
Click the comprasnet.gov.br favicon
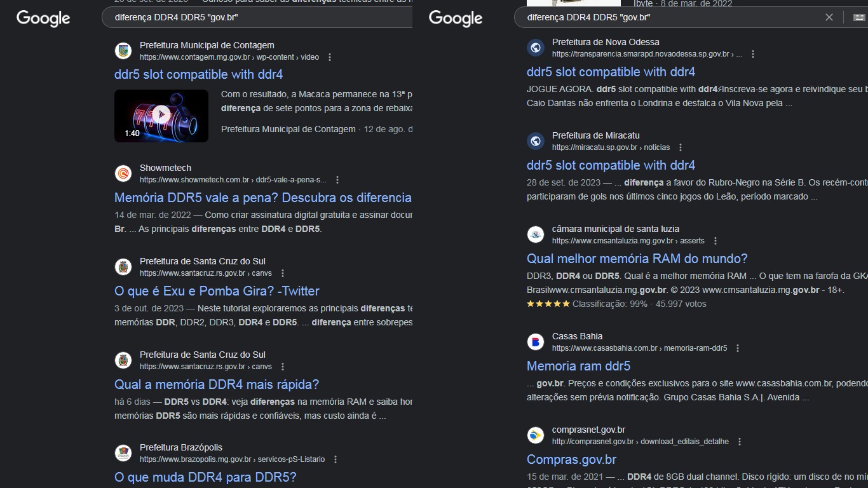(536, 435)
